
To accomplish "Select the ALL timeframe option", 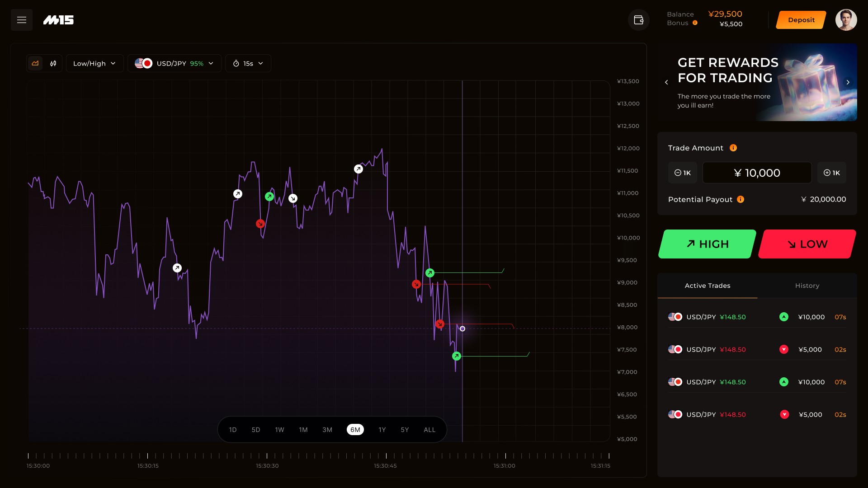I will coord(429,430).
